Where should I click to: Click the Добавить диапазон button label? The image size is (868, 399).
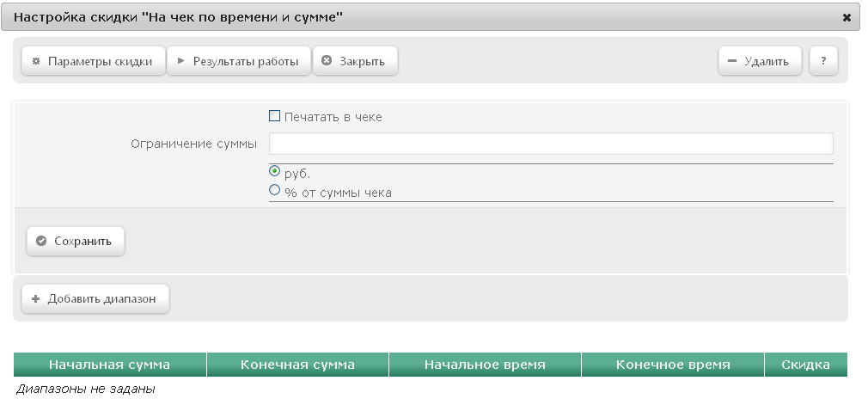pos(102,298)
